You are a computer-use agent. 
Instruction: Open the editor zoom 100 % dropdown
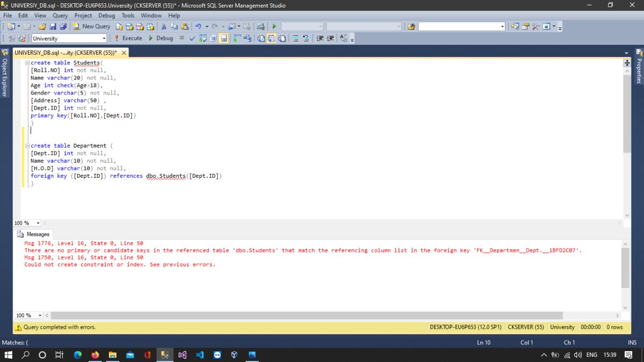point(38,223)
